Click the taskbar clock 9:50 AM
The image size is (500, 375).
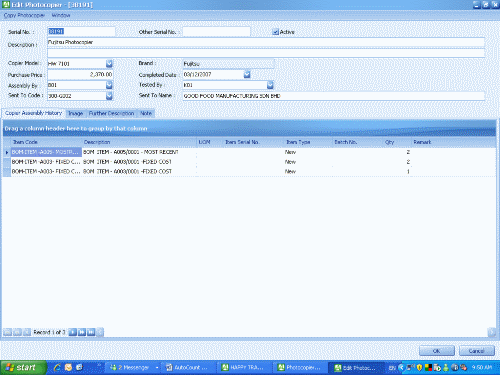pos(482,367)
